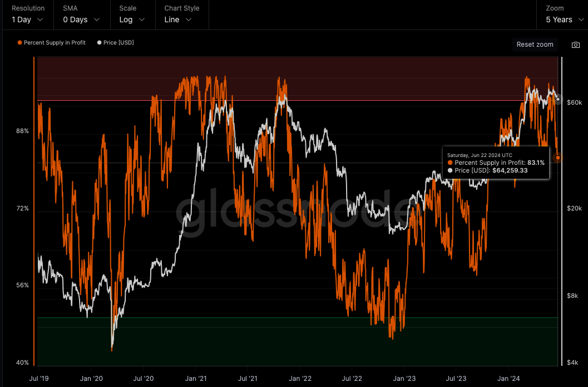Click the $60k right axis label
The image size is (588, 387).
[575, 102]
